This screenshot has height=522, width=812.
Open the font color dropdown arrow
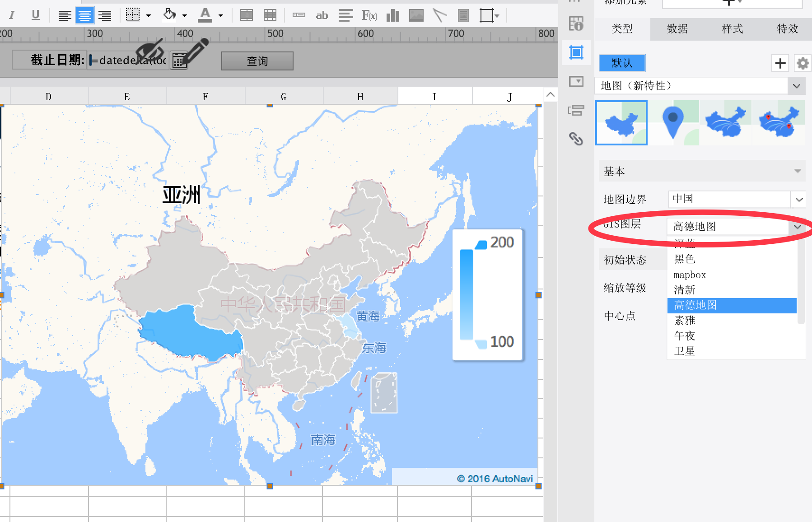221,16
